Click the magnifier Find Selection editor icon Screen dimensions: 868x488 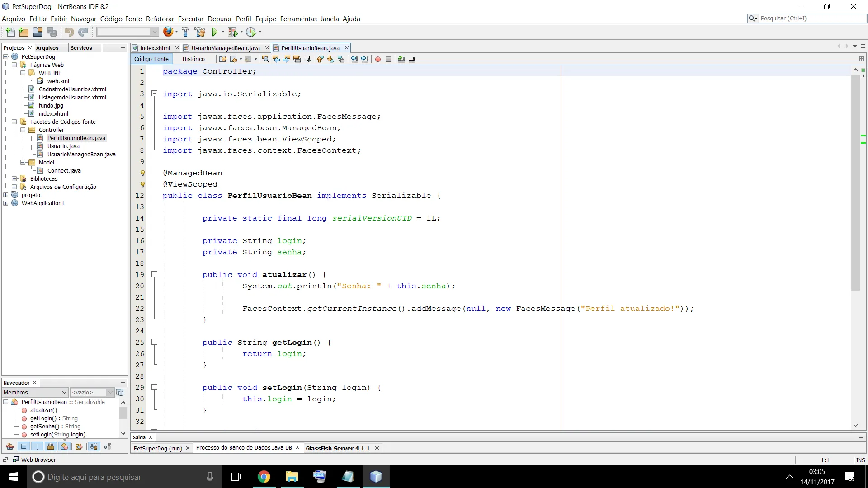click(x=266, y=59)
